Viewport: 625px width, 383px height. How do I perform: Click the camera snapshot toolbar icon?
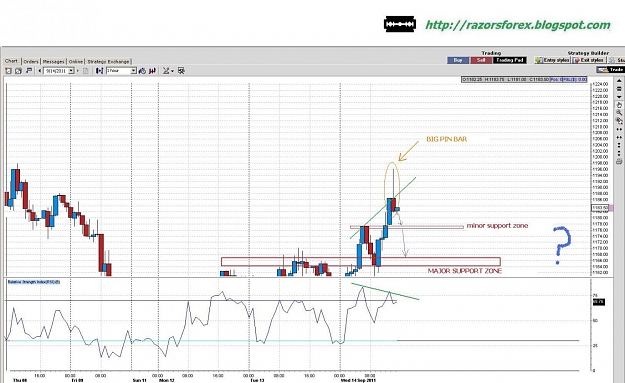[x=18, y=71]
